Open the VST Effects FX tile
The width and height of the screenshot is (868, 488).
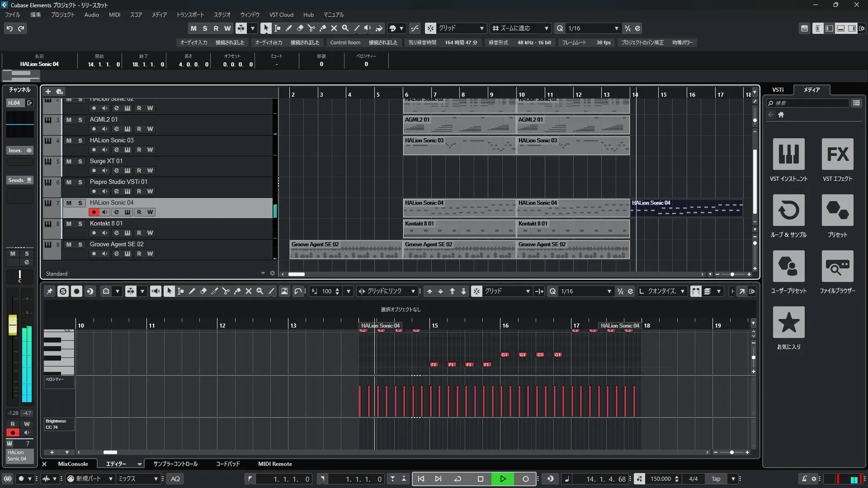(x=837, y=154)
